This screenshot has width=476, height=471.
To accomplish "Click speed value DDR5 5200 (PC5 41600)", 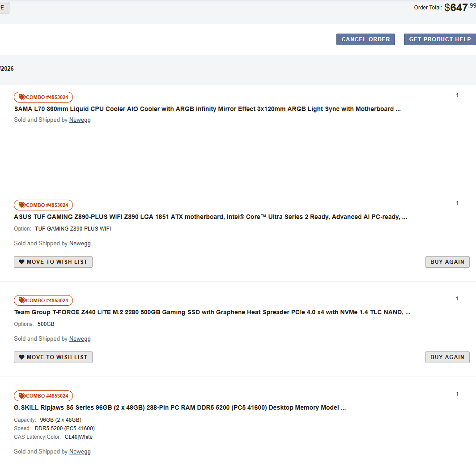I will [x=65, y=428].
